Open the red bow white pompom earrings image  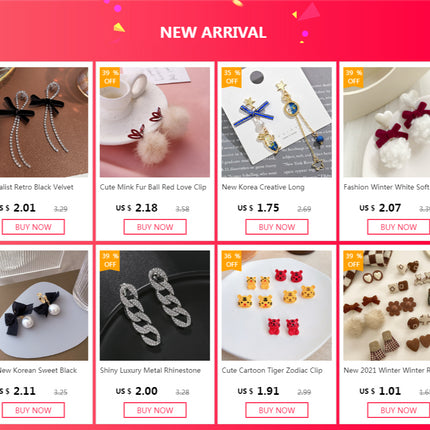pos(387,122)
